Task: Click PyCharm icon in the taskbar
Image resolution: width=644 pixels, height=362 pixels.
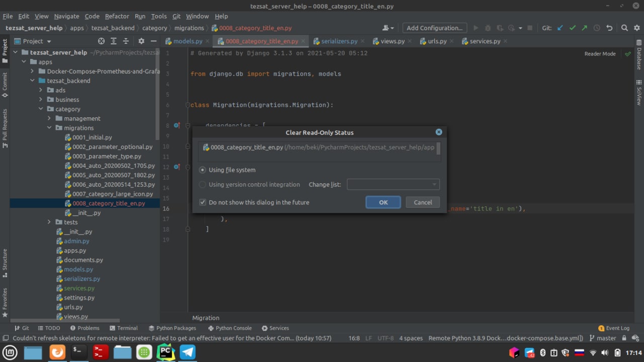Action: [x=166, y=352]
